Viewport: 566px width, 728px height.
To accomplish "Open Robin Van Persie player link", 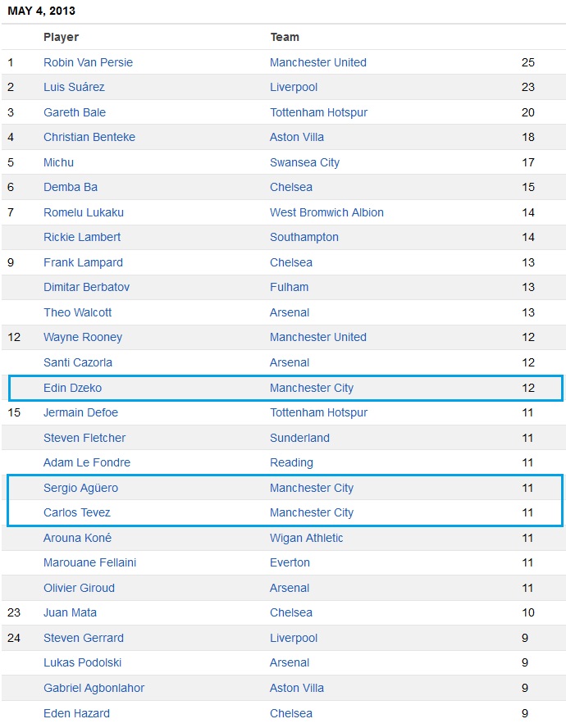I will click(x=88, y=62).
